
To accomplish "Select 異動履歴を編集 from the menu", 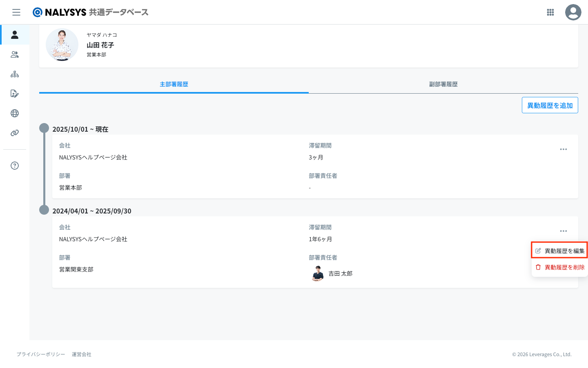I will point(560,251).
